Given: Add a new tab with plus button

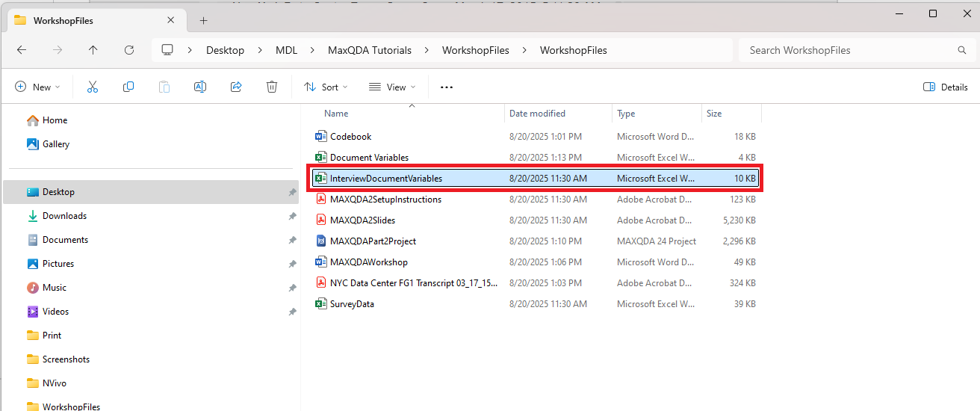Looking at the screenshot, I should tap(204, 21).
